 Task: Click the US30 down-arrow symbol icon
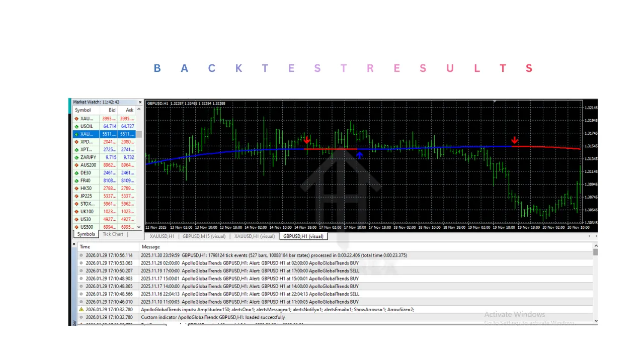[x=76, y=219]
